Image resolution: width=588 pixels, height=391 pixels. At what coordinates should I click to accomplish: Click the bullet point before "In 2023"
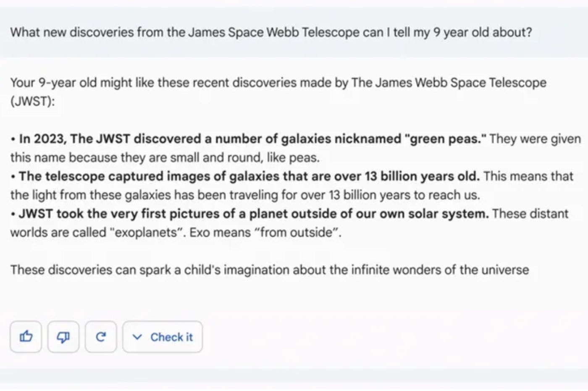(13, 139)
